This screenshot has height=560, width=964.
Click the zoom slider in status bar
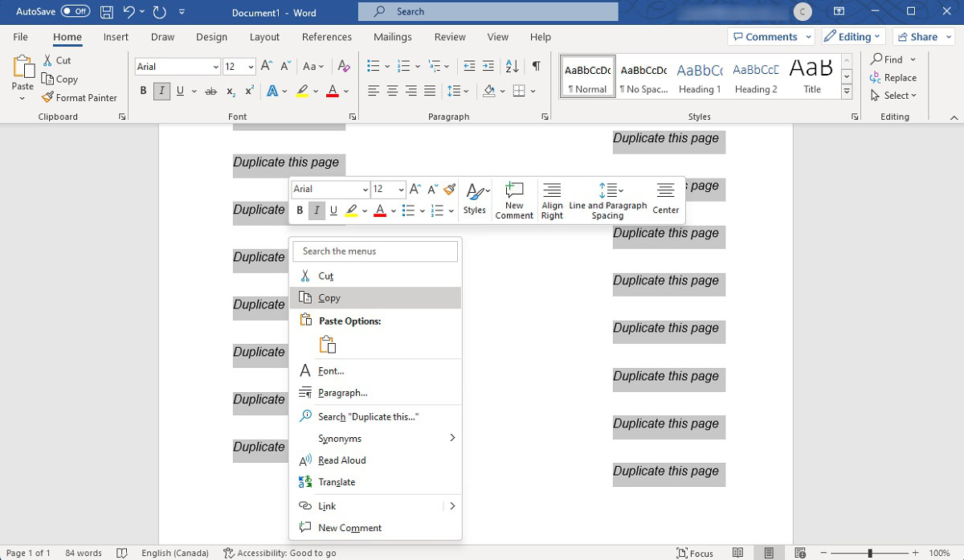870,553
